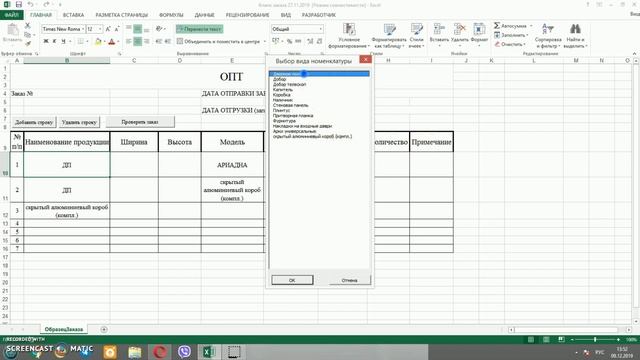
Task: Open Excel from the Windows taskbar
Action: tap(209, 352)
